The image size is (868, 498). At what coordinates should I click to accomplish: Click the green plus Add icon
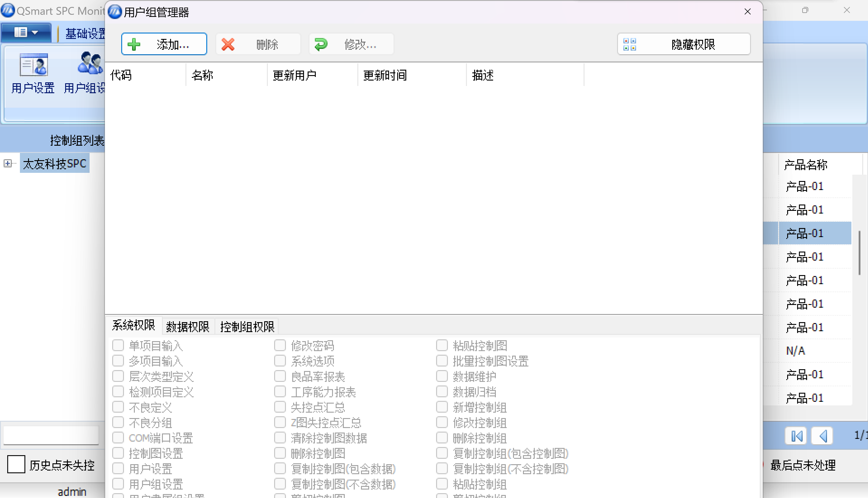pos(134,44)
